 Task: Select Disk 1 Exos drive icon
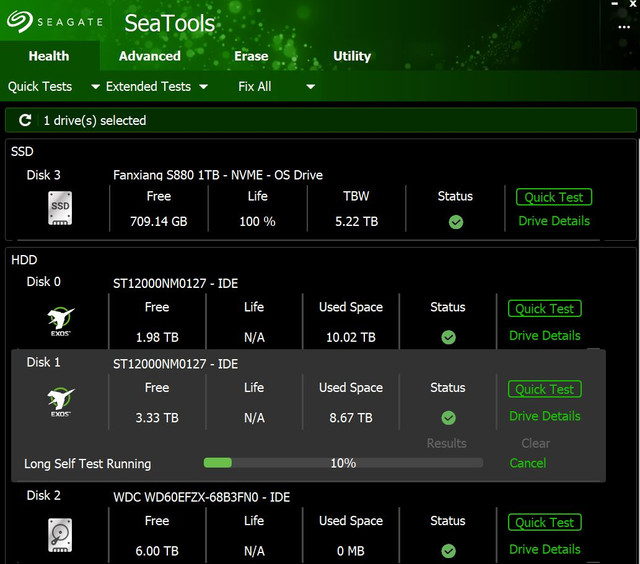pos(61,400)
